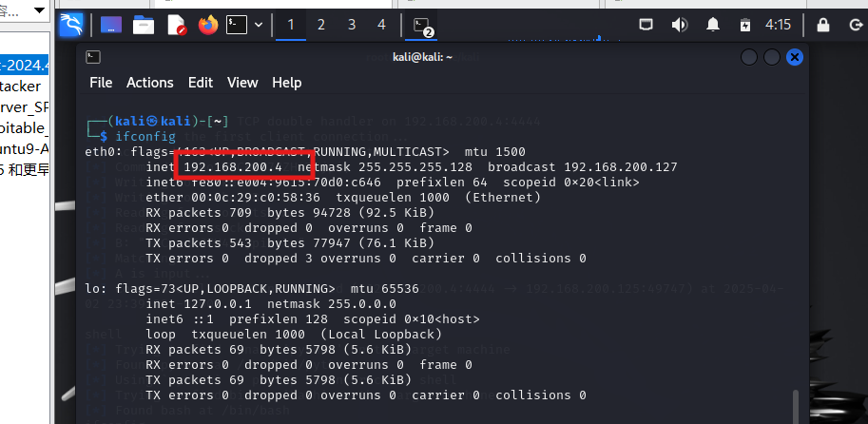The width and height of the screenshot is (868, 424).
Task: Click the terminal vertical scrollbar handle
Action: pos(796,407)
